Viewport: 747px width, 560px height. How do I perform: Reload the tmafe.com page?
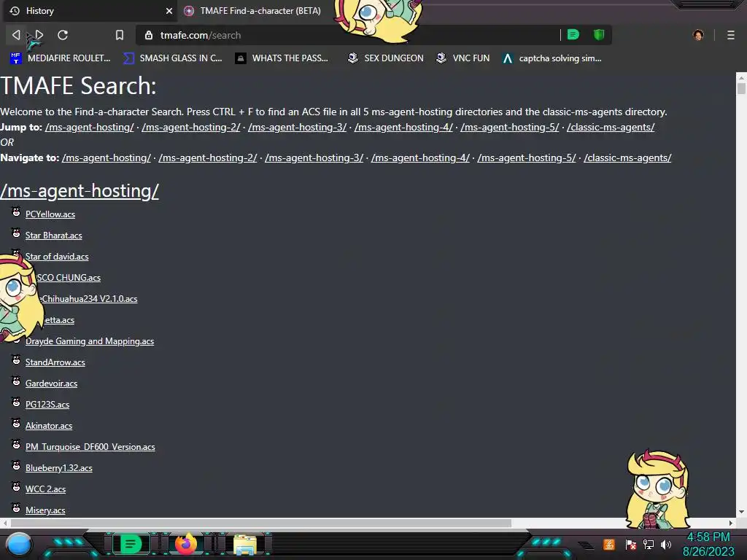pyautogui.click(x=63, y=35)
